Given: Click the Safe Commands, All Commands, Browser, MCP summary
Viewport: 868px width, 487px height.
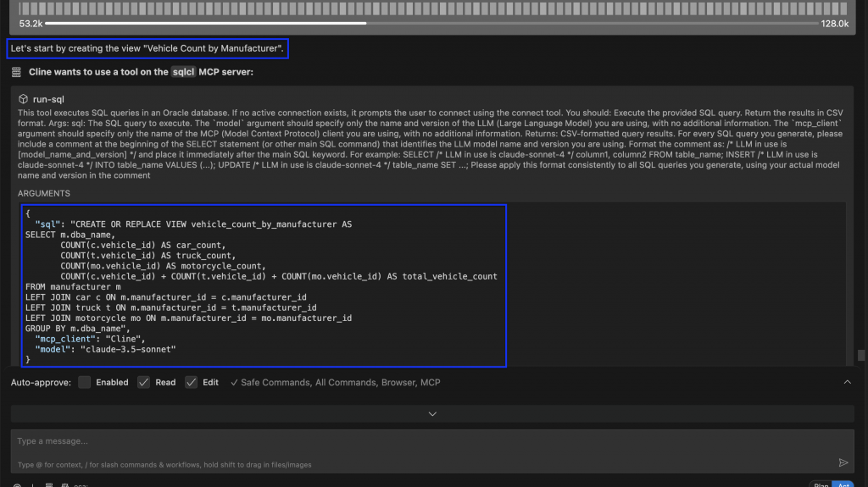Looking at the screenshot, I should coord(340,383).
